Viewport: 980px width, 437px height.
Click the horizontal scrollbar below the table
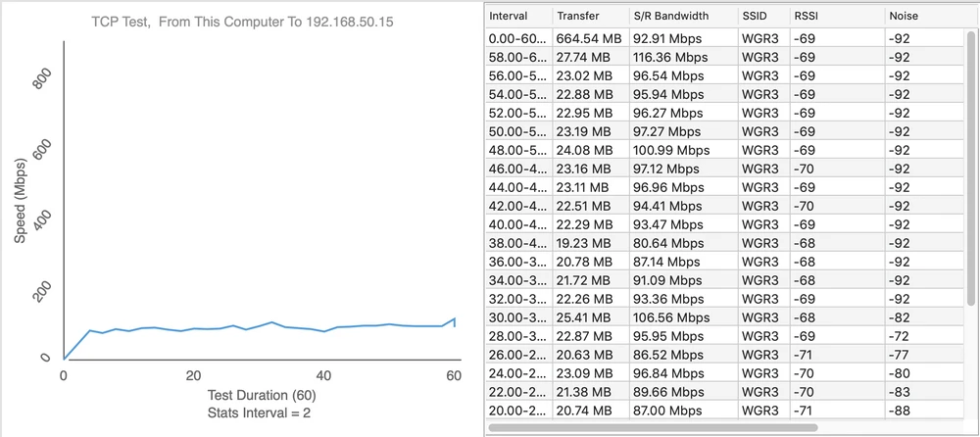pos(652,427)
